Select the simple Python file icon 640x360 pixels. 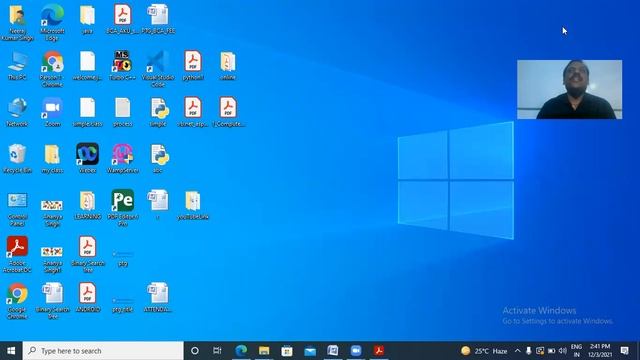tap(158, 112)
